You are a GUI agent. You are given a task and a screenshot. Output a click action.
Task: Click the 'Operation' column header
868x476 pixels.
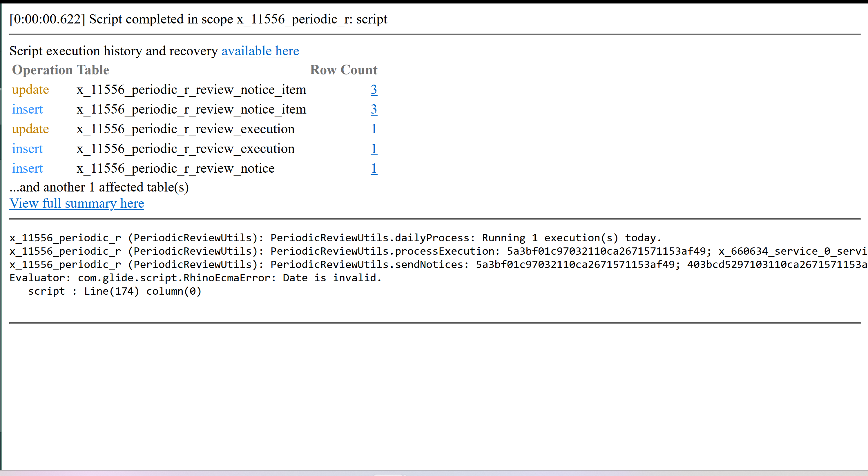(x=42, y=70)
